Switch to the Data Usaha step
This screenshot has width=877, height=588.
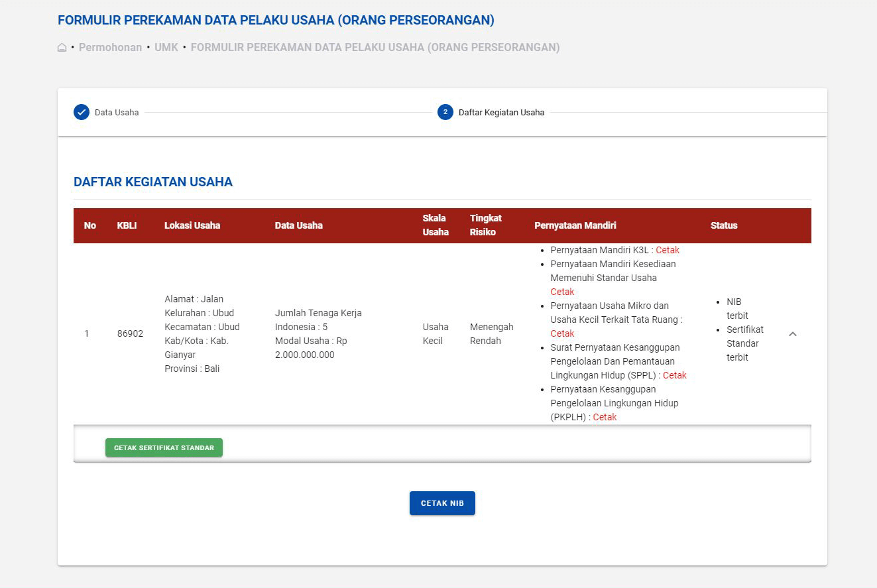[x=117, y=112]
